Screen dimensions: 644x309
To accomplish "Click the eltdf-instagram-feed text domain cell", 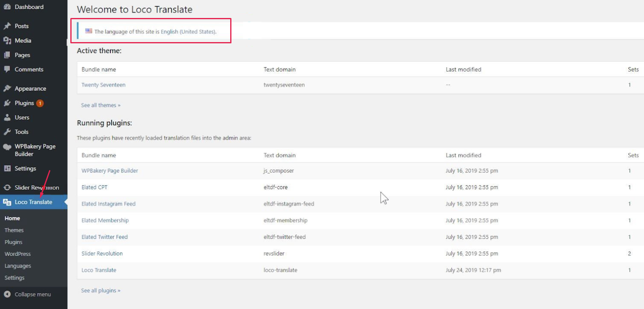I will [289, 204].
